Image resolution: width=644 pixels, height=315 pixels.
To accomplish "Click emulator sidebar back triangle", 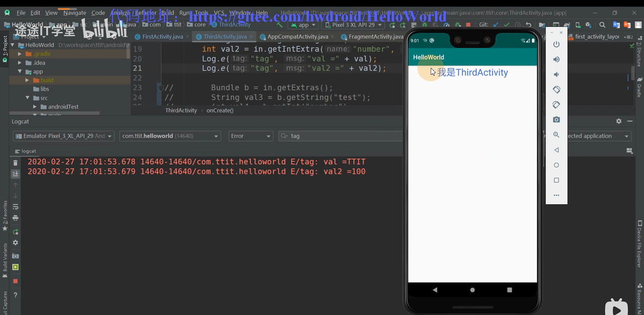I will (x=556, y=150).
